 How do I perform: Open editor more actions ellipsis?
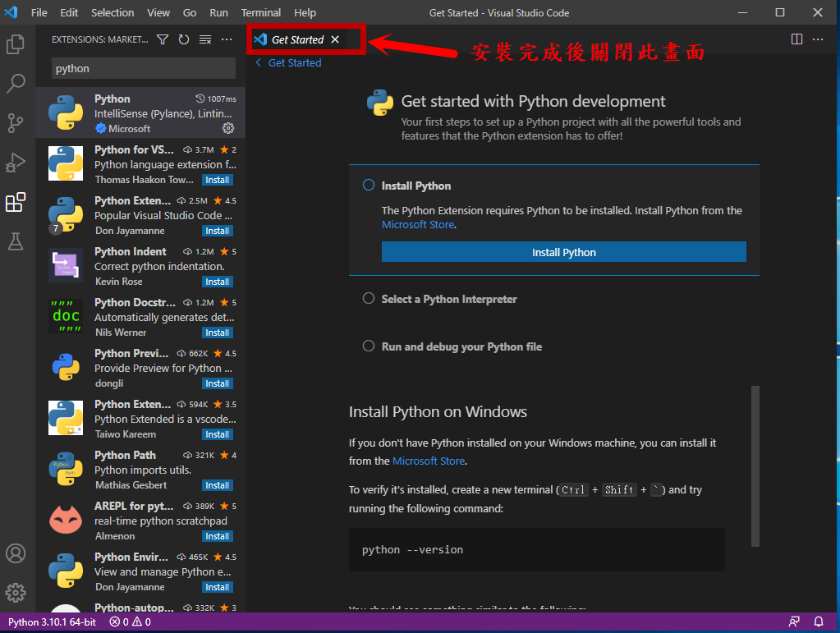(x=818, y=39)
